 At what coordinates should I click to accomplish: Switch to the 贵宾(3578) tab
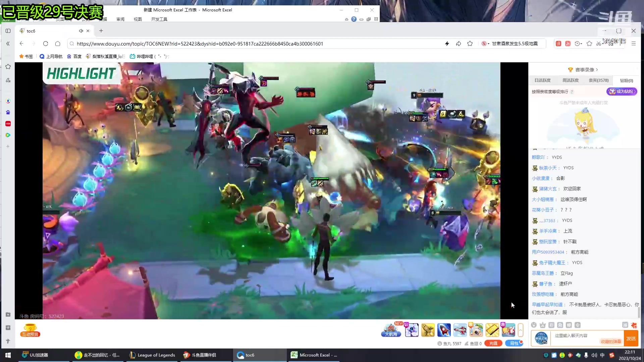[599, 80]
